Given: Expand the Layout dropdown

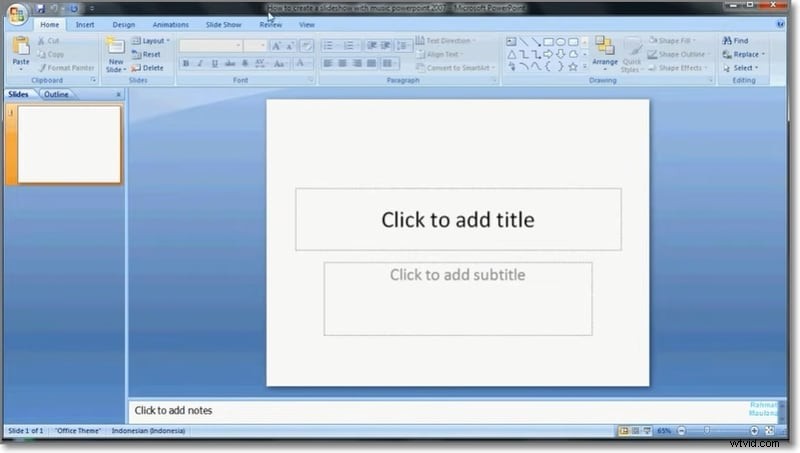Looking at the screenshot, I should 151,41.
